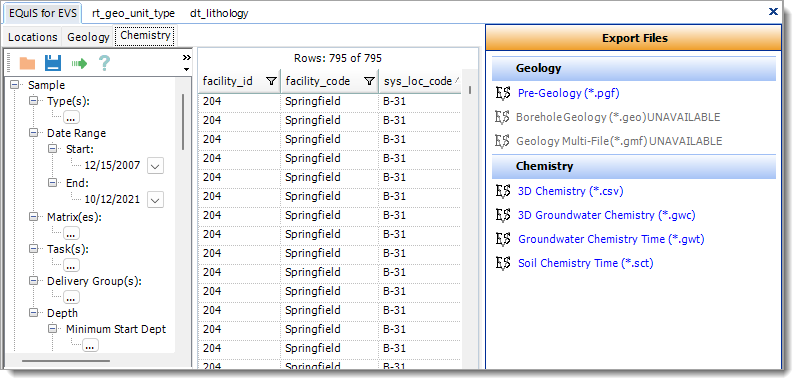Switch to the rt_geo_unit_type tab
Image resolution: width=799 pixels, height=385 pixels.
(x=134, y=13)
